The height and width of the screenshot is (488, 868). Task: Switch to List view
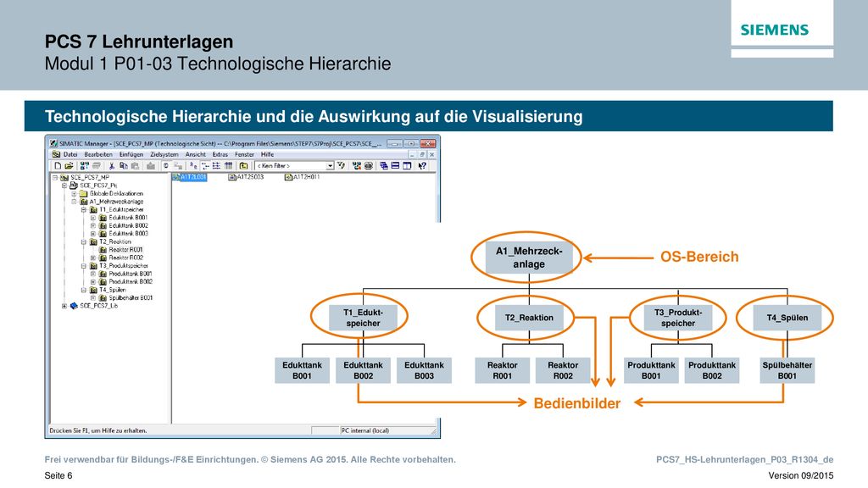[216, 165]
